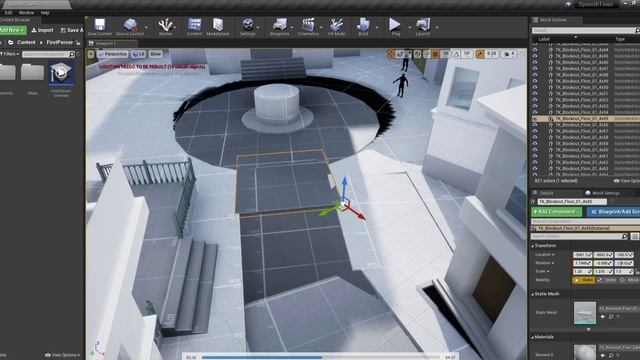The height and width of the screenshot is (360, 640).
Task: Expand advanced Static Mesh options arrow
Action: pos(588,329)
